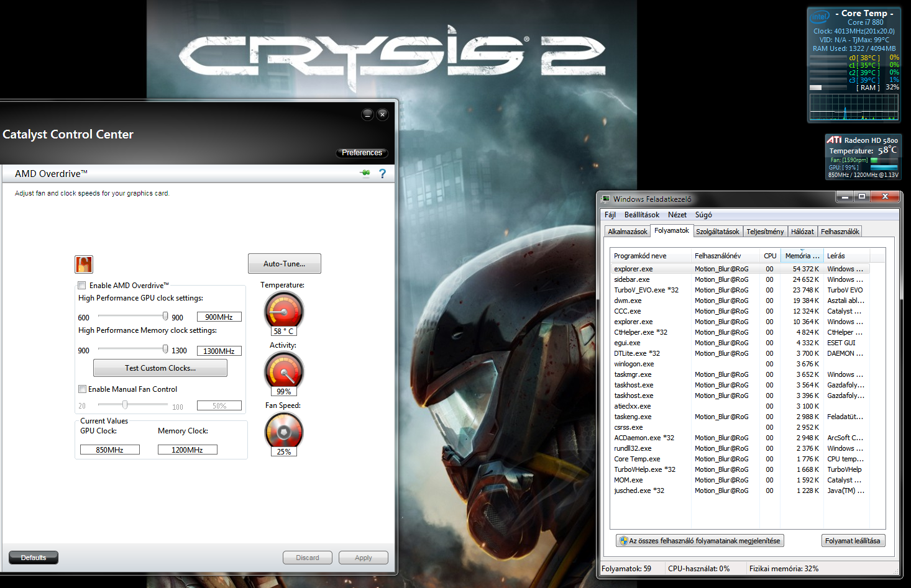Click the GPU clock slider handle
The image size is (911, 588).
tap(165, 316)
